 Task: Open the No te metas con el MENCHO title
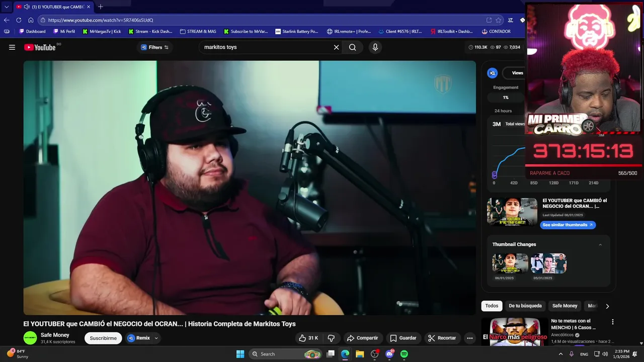(574, 324)
